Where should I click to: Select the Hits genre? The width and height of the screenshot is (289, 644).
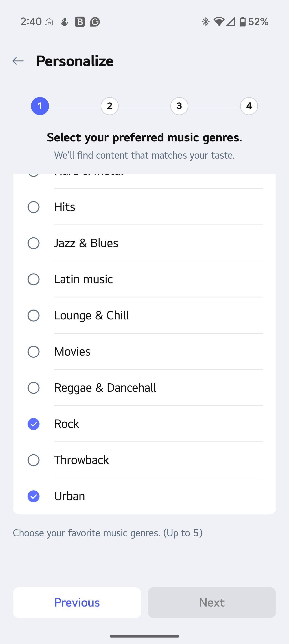pos(34,207)
